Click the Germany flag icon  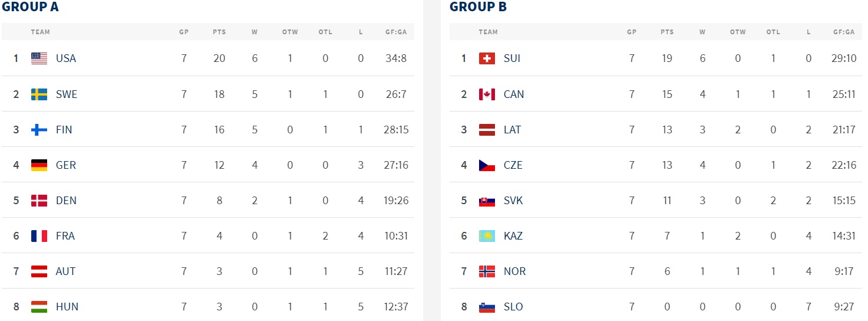click(39, 165)
